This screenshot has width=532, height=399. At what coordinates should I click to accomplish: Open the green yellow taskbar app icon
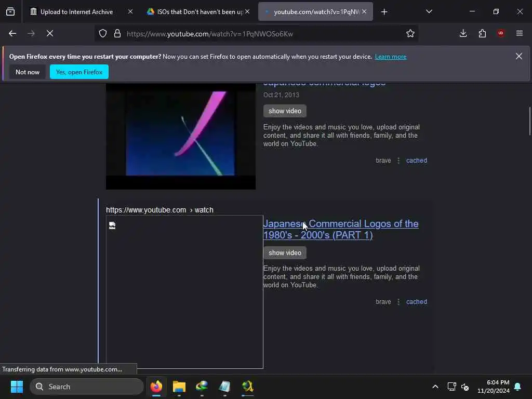click(248, 387)
